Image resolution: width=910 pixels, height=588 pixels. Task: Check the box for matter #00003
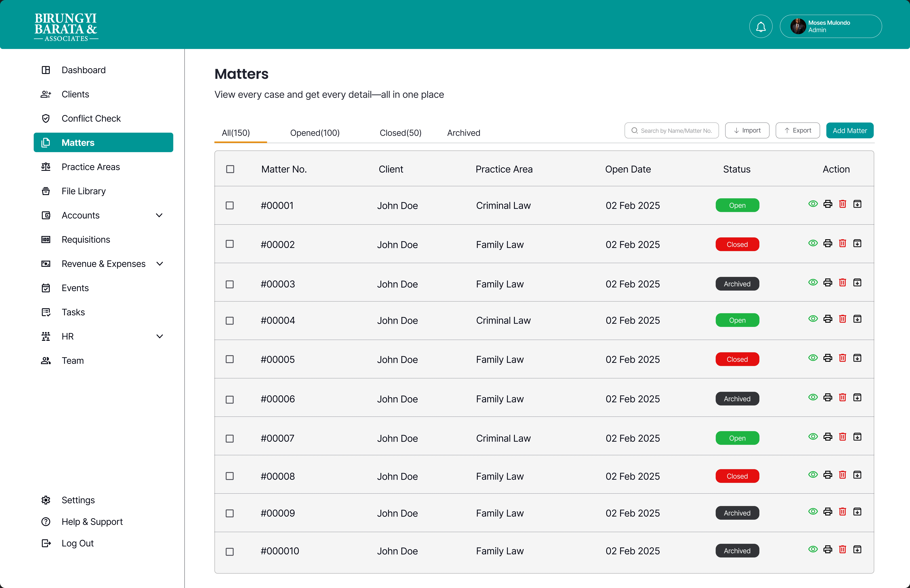pyautogui.click(x=229, y=284)
